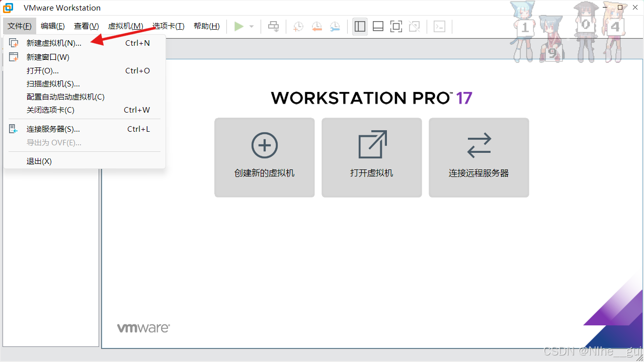Toggle the library sidebar view icon
This screenshot has width=644, height=362.
(x=360, y=27)
